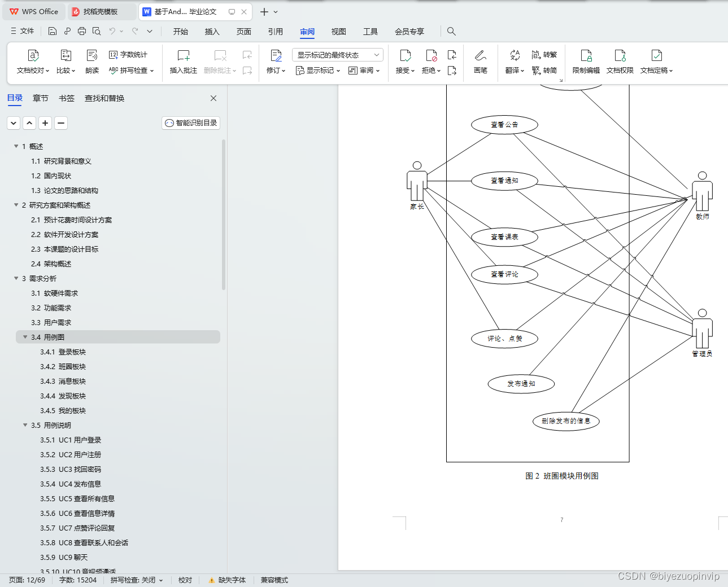The image size is (728, 587).
Task: Switch to the 书签 navigation tab
Action: click(67, 98)
